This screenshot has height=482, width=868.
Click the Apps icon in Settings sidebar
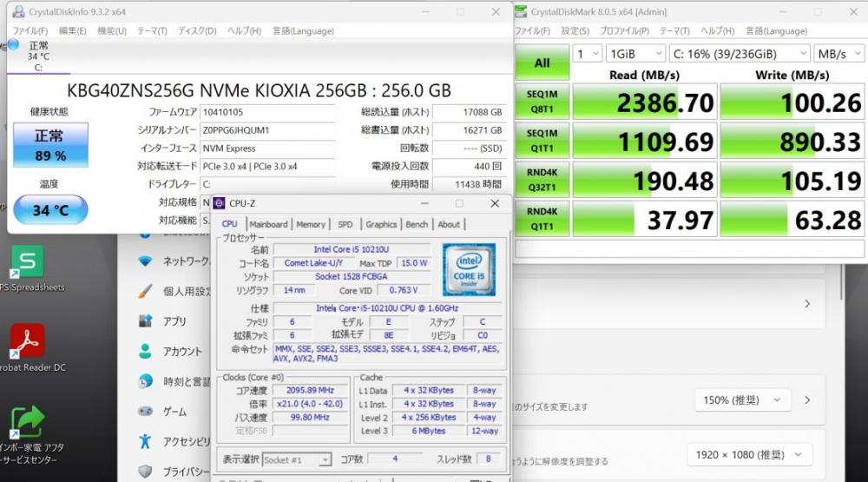(x=145, y=320)
